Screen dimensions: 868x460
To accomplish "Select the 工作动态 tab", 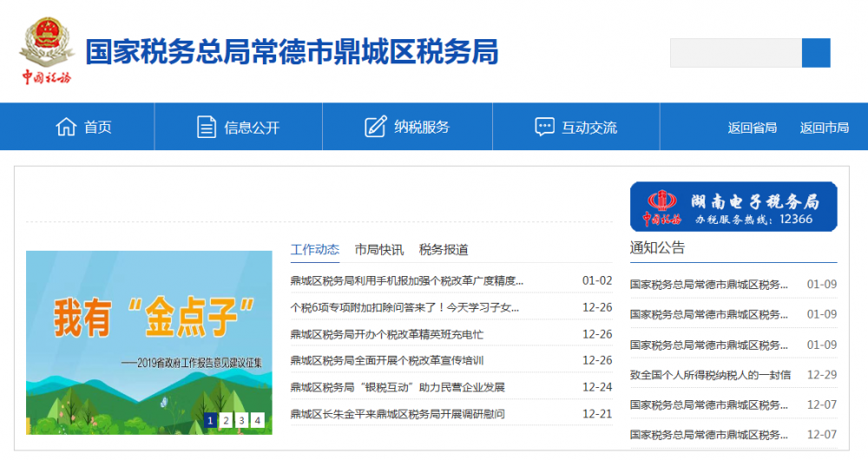I will click(314, 250).
